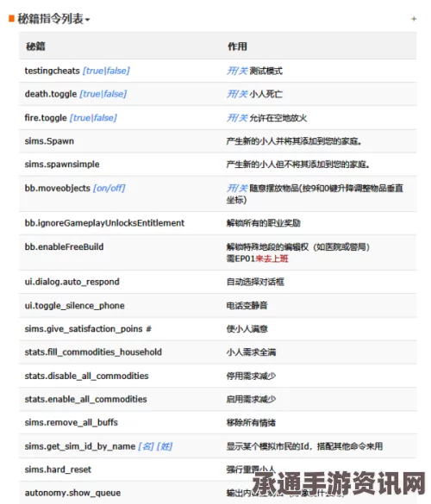Select the stats.fill_commodities_household cheat text
This screenshot has width=431, height=504.
pyautogui.click(x=93, y=352)
